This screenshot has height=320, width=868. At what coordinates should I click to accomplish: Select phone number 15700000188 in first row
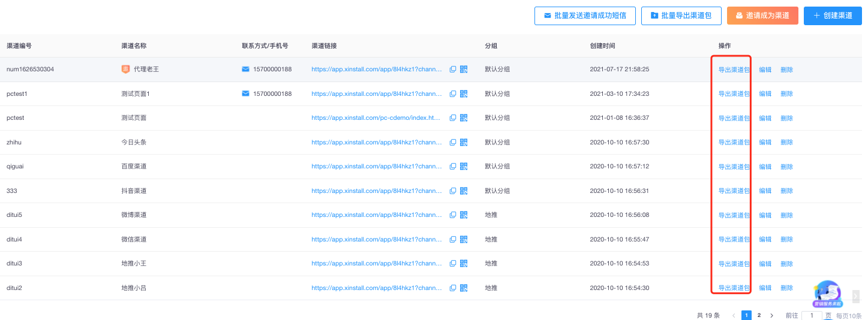click(x=272, y=70)
